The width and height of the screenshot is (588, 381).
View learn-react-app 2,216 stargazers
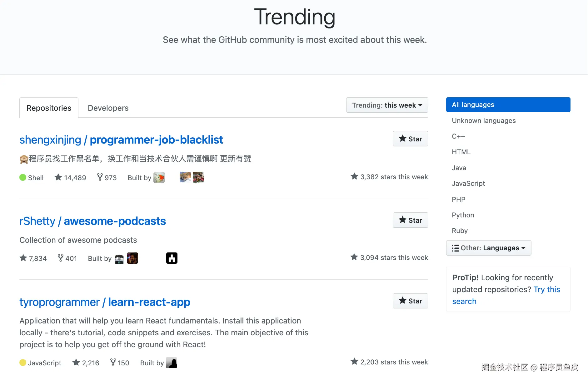pos(86,363)
